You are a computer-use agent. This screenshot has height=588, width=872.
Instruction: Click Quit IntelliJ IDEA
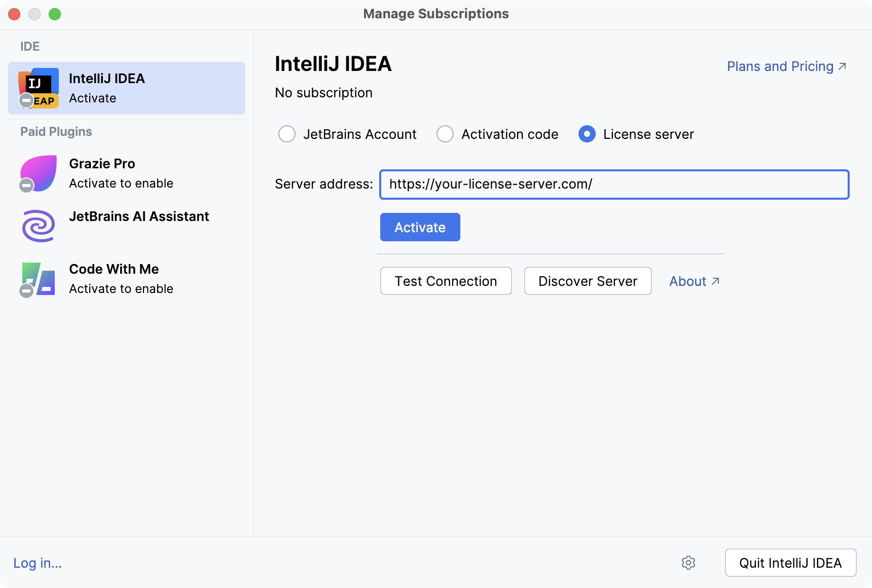pos(790,563)
